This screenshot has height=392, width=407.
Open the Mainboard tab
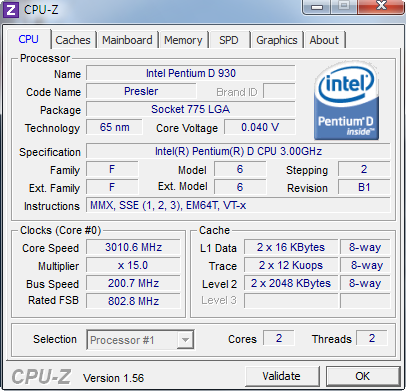[x=127, y=40]
